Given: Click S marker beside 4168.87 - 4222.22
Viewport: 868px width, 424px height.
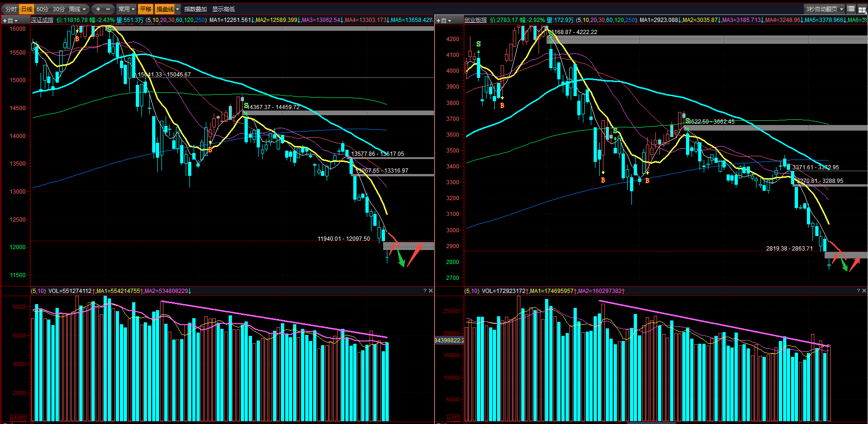Looking at the screenshot, I should pos(551,34).
